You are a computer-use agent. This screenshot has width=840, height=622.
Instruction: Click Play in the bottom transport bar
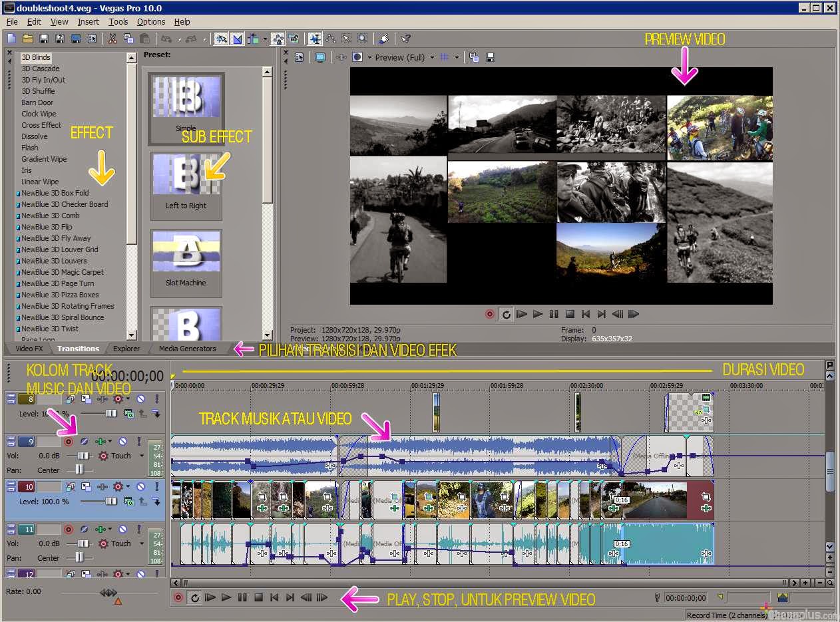[x=226, y=597]
